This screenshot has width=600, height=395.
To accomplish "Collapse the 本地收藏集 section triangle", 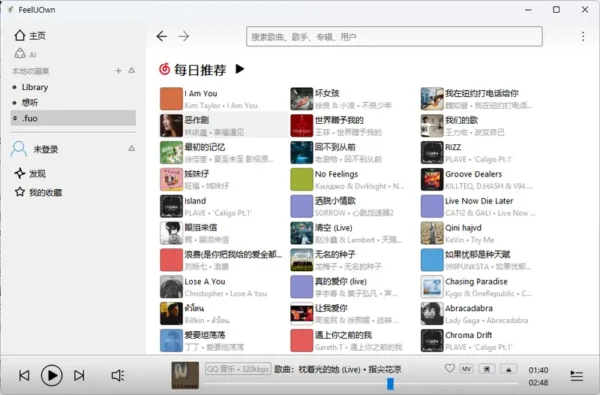I will [x=132, y=70].
